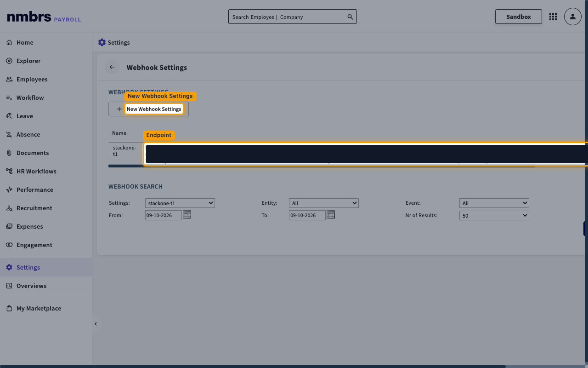The width and height of the screenshot is (588, 368).
Task: Collapse the sidebar with the chevron
Action: 96,324
